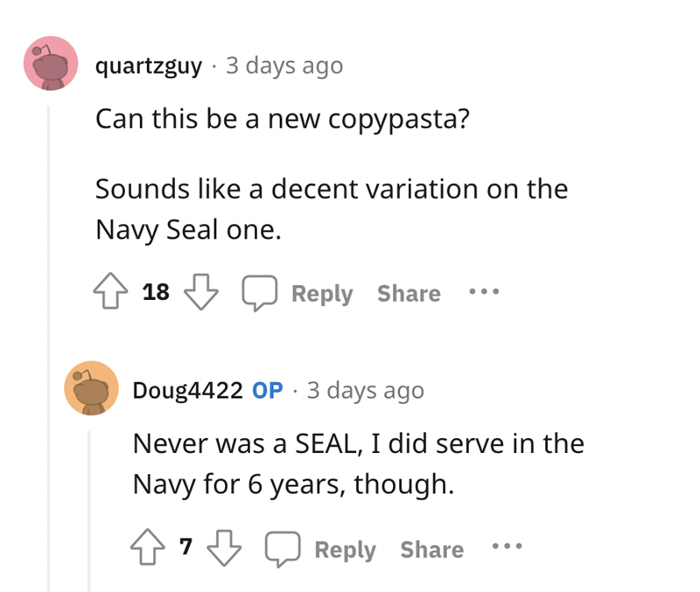Downvote Doug4422's reply

(225, 549)
